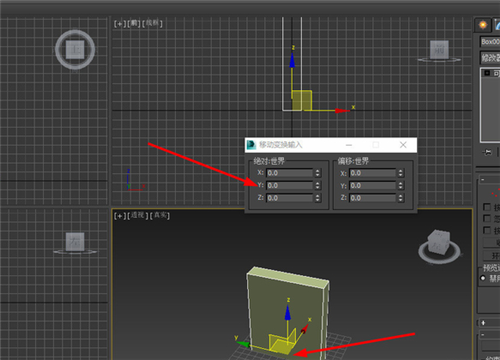
Task: Tick the topmost checkbox in the command panel rollout
Action: (487, 207)
